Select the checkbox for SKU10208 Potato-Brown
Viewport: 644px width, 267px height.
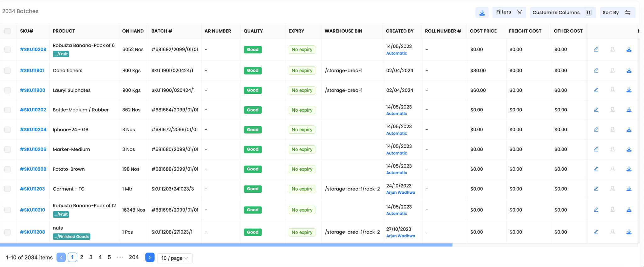[8, 169]
